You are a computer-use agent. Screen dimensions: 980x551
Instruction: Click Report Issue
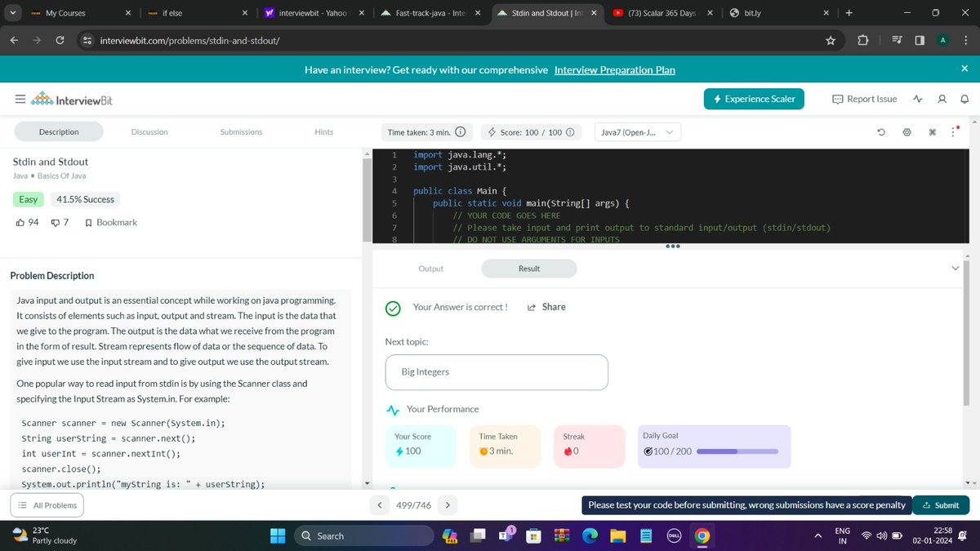[865, 99]
